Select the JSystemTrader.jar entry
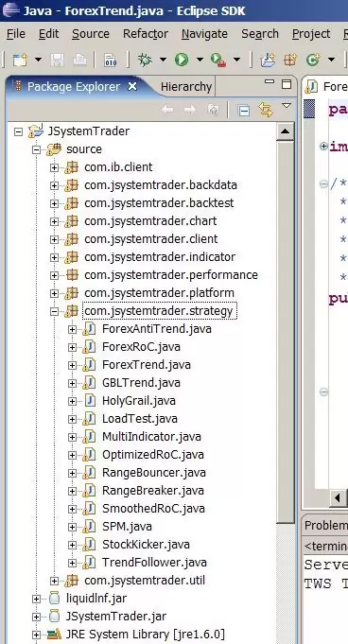 [116, 617]
